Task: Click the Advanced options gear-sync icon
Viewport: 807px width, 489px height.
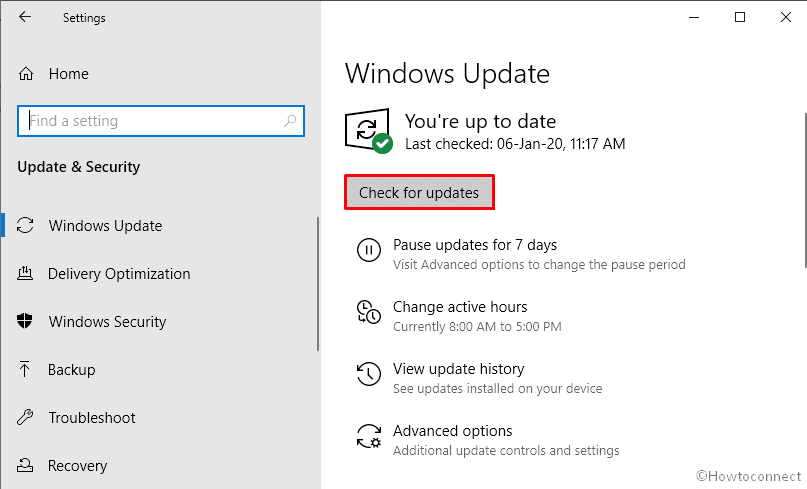Action: point(369,436)
